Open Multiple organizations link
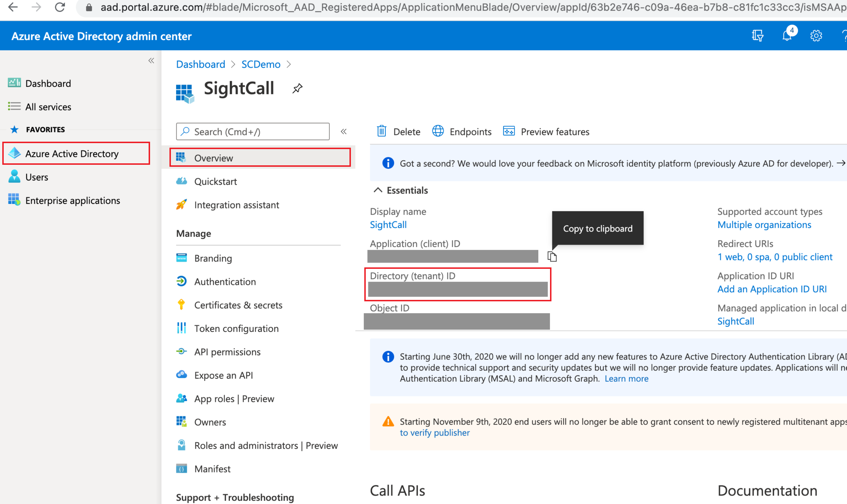847x504 pixels. [x=764, y=225]
